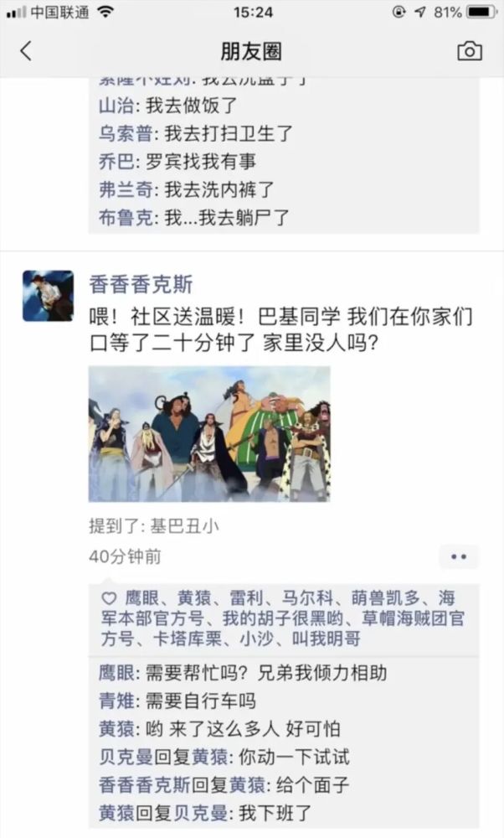Tap the battery indicator in status bar
504x838 pixels.
[482, 12]
